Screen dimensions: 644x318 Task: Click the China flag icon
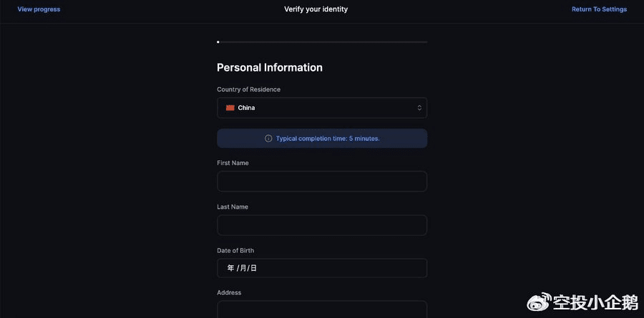230,108
